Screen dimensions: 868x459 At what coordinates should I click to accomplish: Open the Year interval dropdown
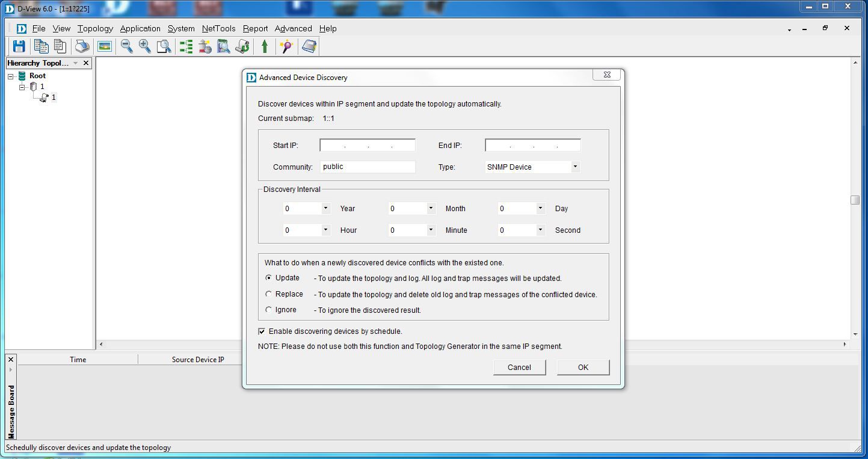(325, 208)
